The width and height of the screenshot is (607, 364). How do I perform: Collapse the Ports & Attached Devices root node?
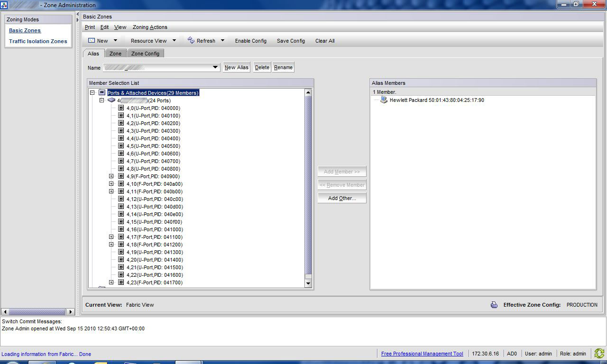click(x=92, y=93)
